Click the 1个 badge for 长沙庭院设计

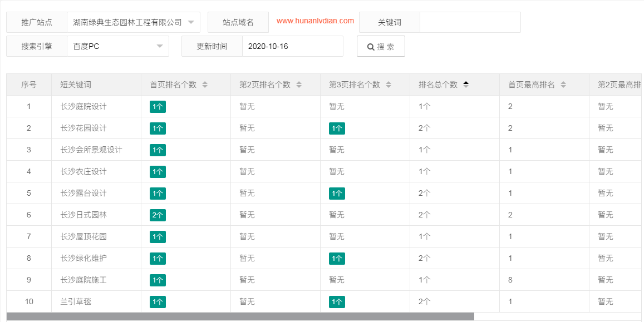tap(158, 107)
